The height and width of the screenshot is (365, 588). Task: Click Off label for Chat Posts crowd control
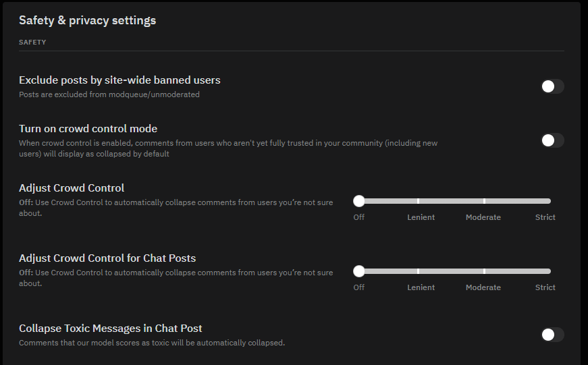359,287
